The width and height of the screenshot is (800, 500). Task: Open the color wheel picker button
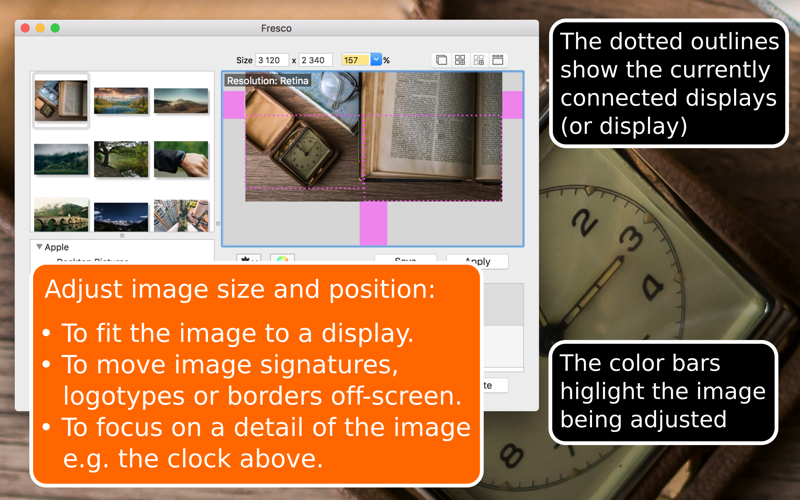coord(282,259)
